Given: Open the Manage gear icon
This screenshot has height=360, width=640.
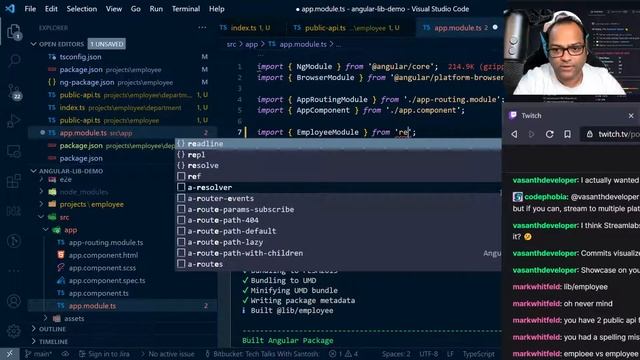Looking at the screenshot, I should [x=13, y=331].
